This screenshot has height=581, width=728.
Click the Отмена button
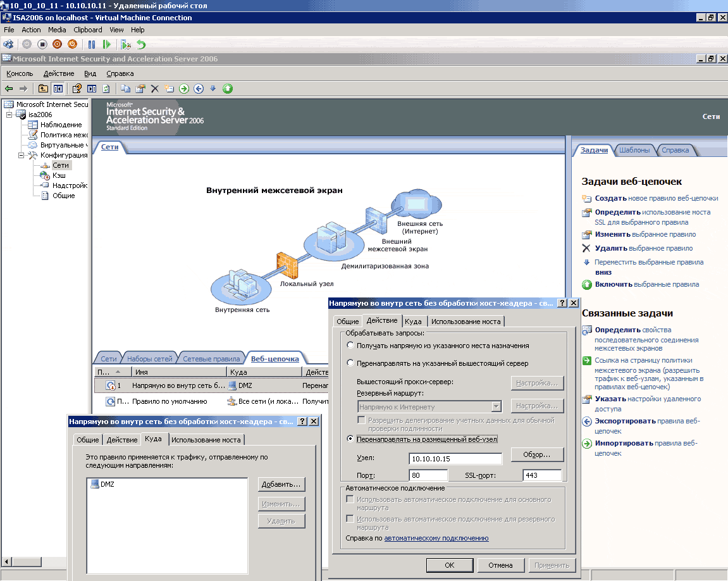click(500, 565)
